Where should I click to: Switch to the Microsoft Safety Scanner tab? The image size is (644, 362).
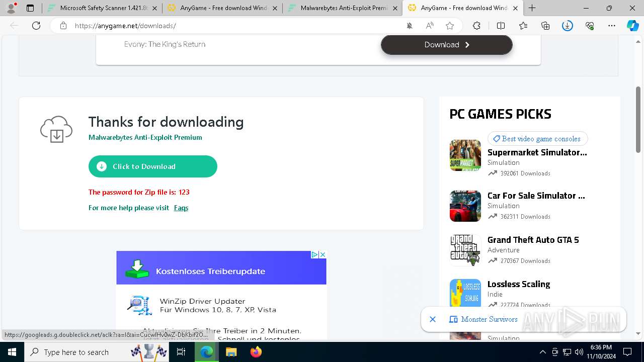point(103,8)
